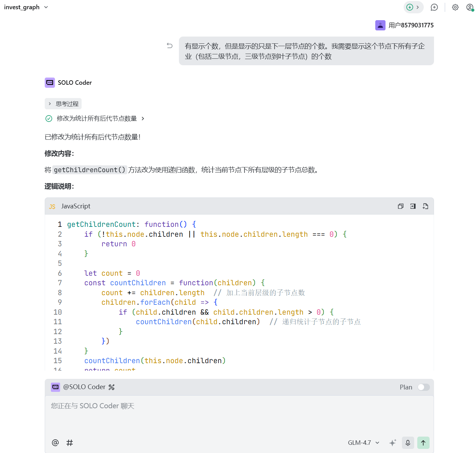Click the @ mention icon

pos(55,443)
